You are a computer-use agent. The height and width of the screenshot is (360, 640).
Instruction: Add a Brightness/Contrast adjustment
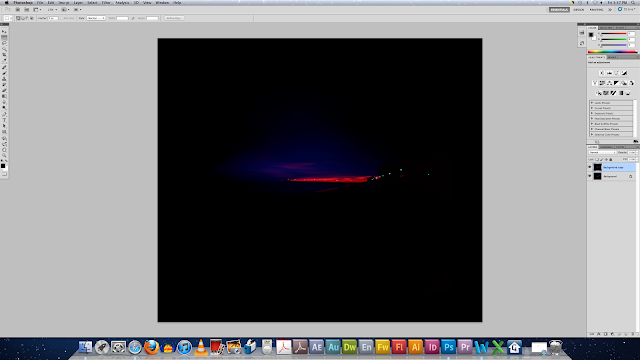coord(602,73)
